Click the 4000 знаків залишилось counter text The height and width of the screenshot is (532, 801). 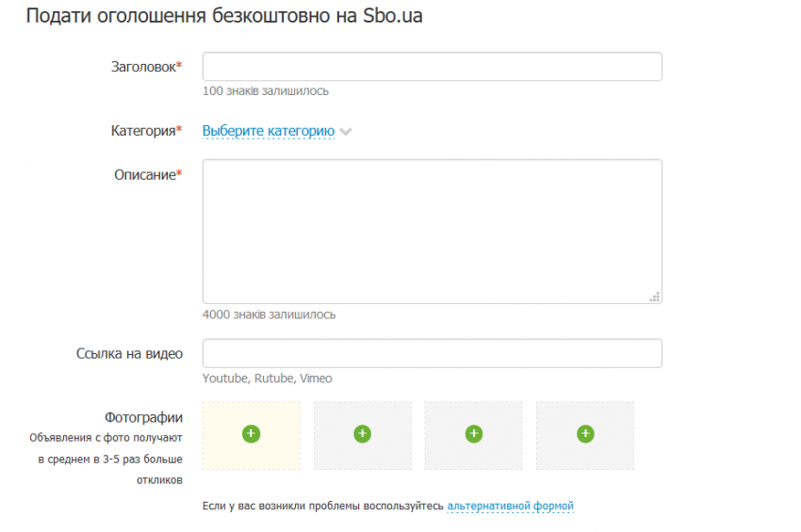point(269,314)
